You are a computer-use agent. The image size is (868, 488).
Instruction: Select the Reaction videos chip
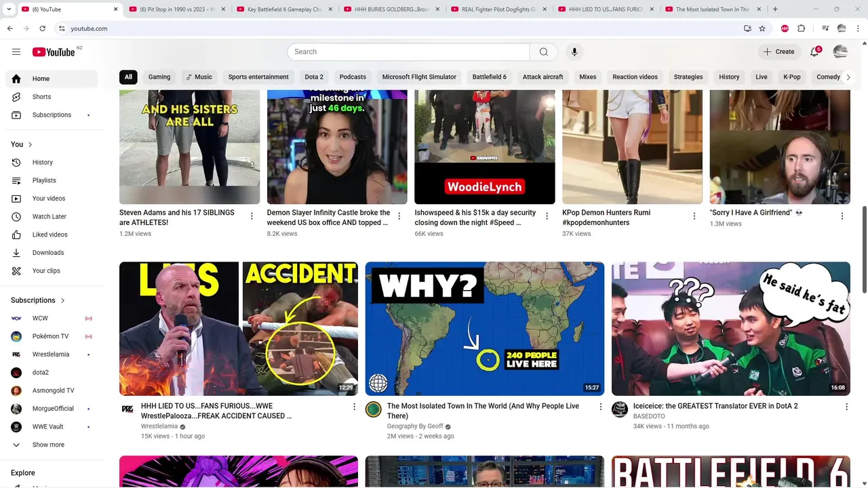coord(635,77)
